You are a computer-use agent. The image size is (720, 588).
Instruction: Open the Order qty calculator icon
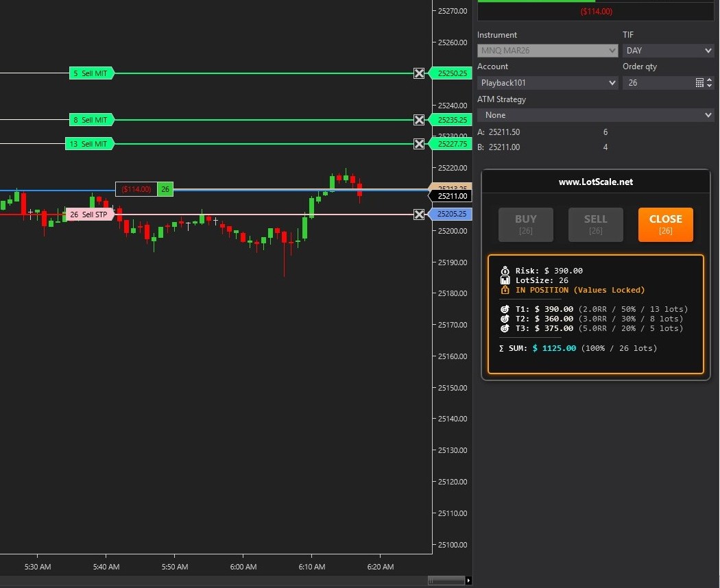pyautogui.click(x=699, y=82)
